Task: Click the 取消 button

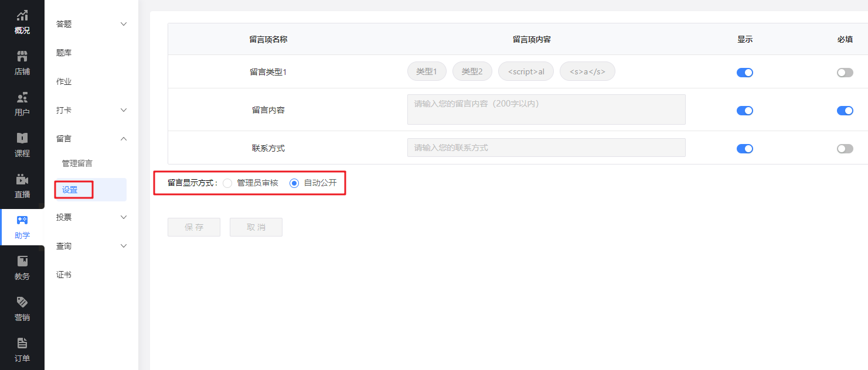Action: click(x=256, y=227)
